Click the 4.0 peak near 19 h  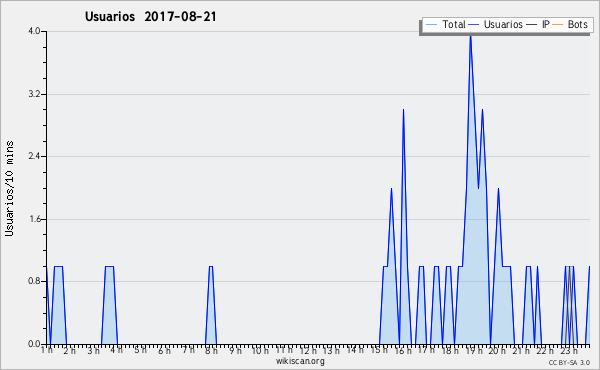(x=470, y=35)
